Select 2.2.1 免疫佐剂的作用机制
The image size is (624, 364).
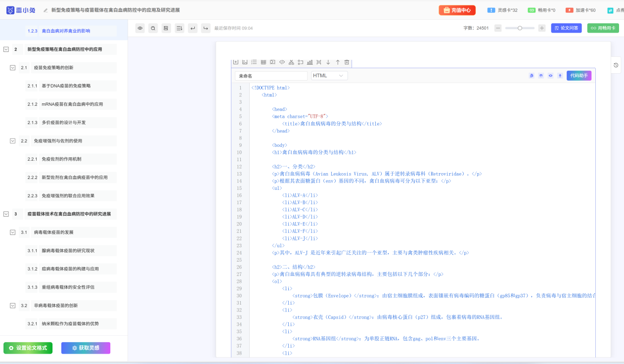[71, 159]
